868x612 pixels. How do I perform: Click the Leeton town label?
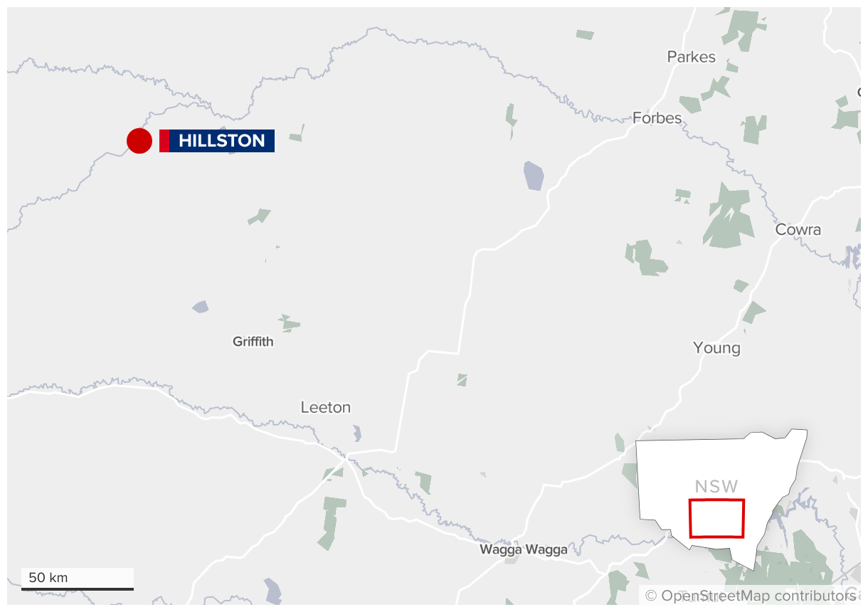click(x=326, y=408)
